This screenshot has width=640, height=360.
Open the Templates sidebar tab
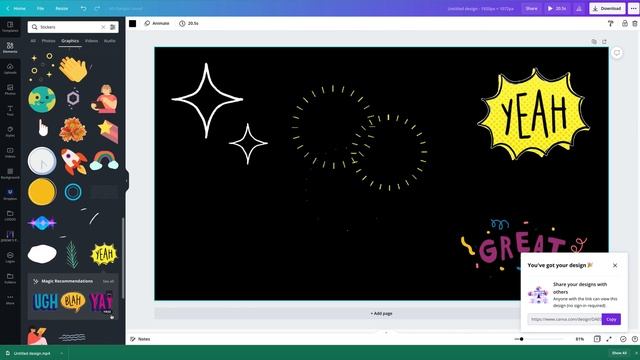click(10, 27)
